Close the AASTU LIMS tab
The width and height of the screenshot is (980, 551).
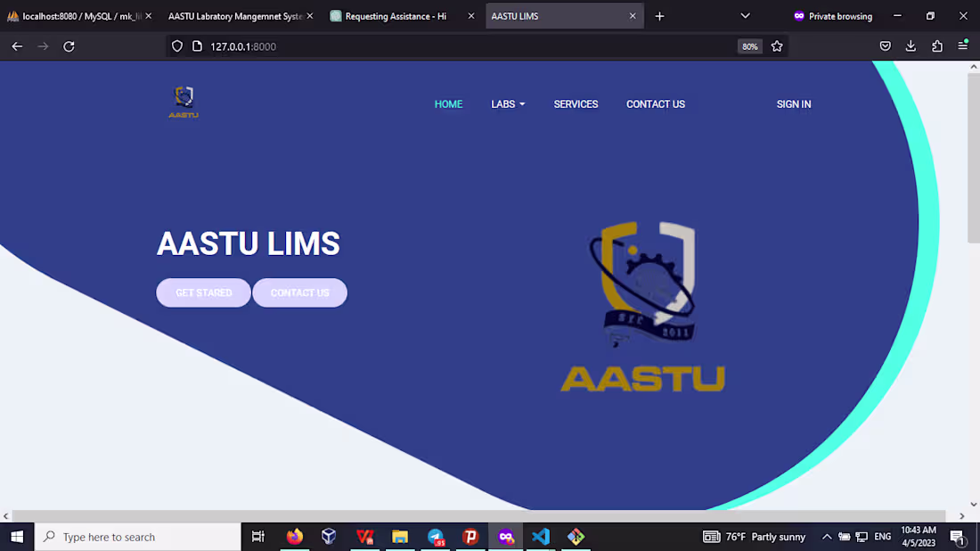633,16
